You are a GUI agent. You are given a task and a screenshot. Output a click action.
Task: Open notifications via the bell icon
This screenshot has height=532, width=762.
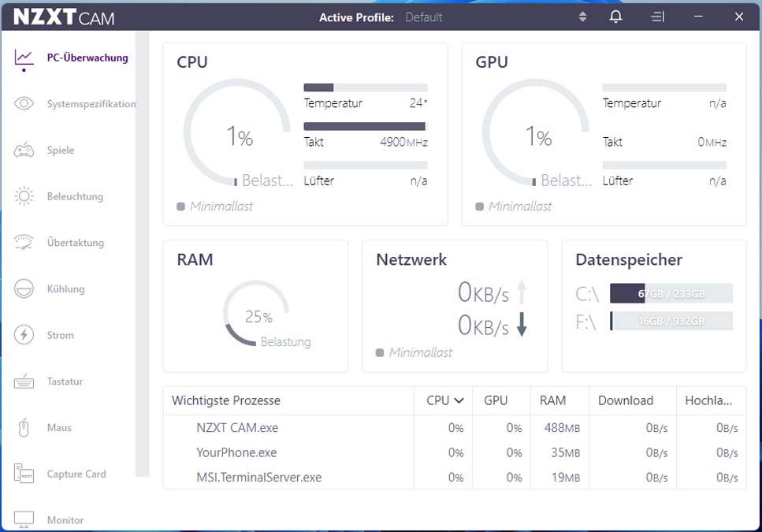615,17
